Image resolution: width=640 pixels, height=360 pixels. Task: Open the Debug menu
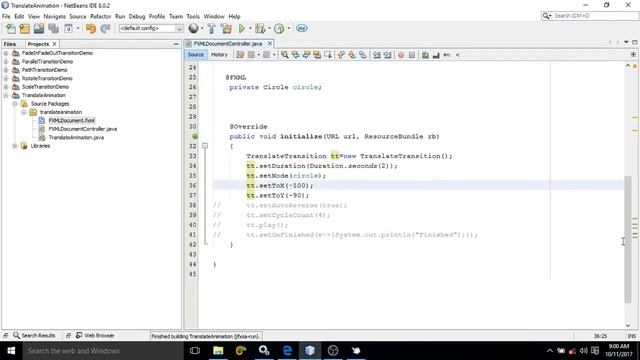click(137, 16)
